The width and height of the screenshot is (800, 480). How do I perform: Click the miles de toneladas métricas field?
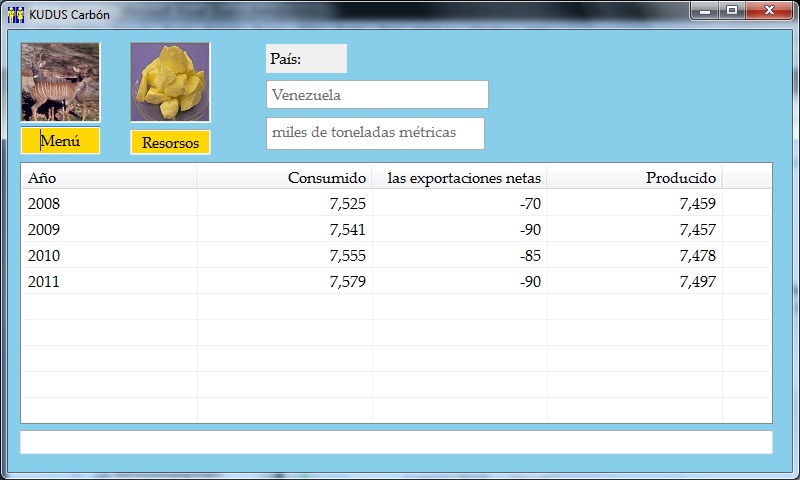tap(375, 133)
